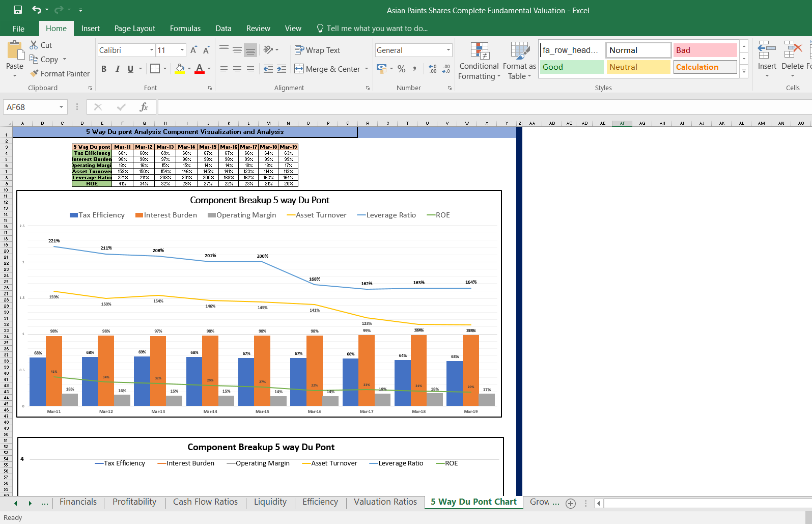Screen dimensions: 812x524
Task: Click the Name Box showing AF68
Action: point(31,107)
